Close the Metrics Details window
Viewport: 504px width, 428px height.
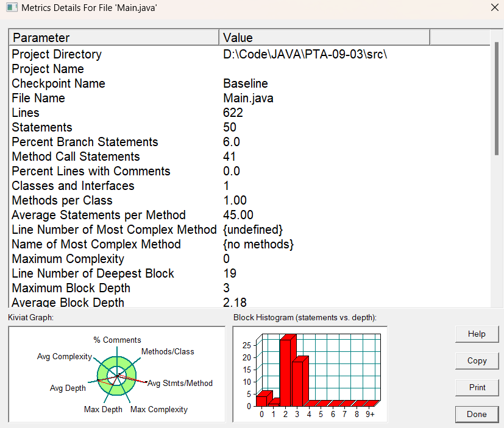click(x=495, y=7)
